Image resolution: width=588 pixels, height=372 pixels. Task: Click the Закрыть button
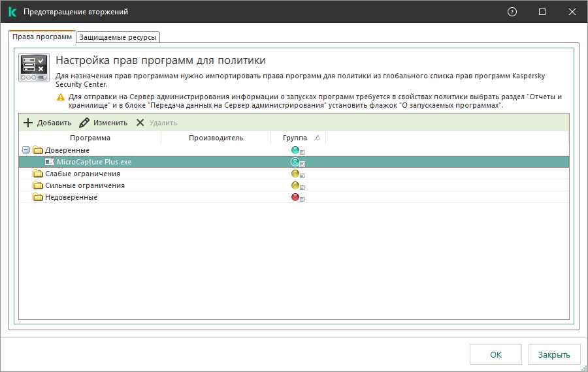[x=554, y=354]
